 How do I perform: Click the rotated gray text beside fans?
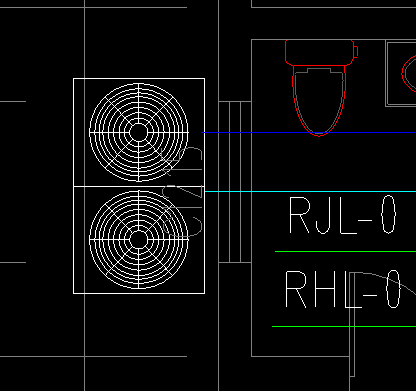click(x=182, y=192)
